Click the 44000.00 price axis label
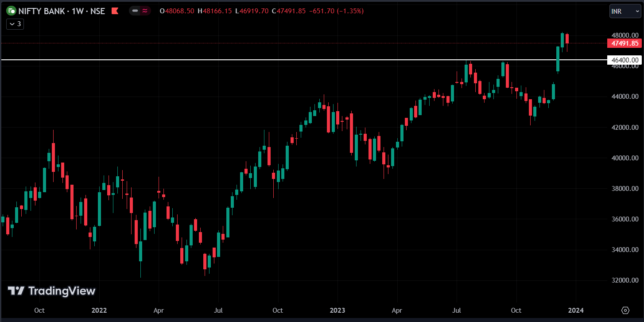The height and width of the screenshot is (322, 644). pyautogui.click(x=625, y=97)
